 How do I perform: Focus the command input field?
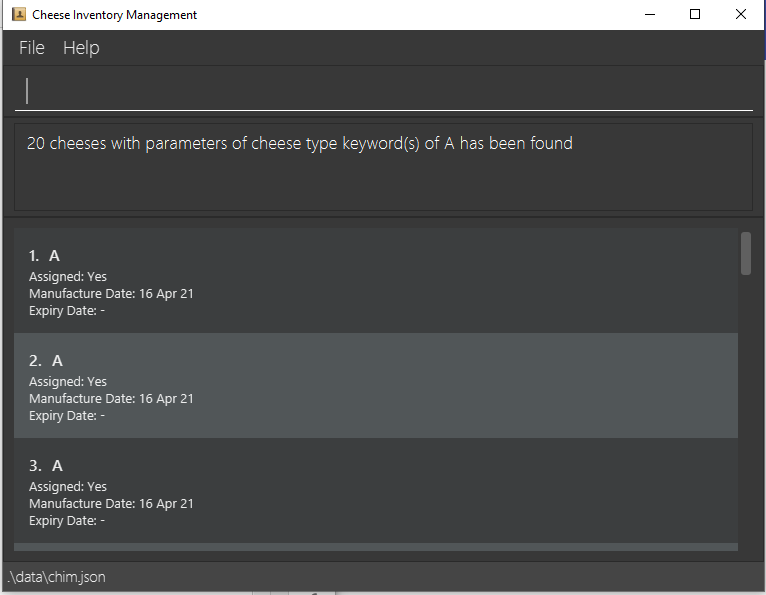pos(383,91)
